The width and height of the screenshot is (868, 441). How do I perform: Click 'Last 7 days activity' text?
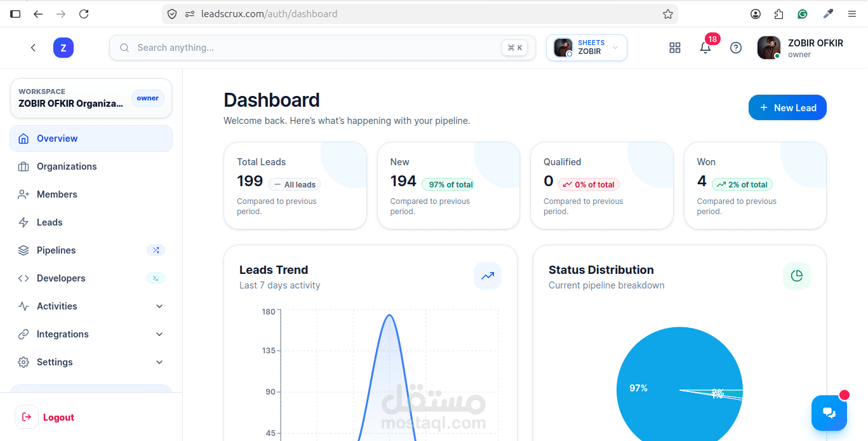click(x=280, y=285)
